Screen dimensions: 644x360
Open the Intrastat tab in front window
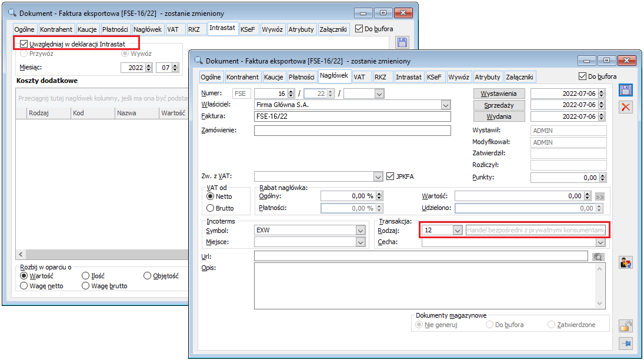pos(409,77)
